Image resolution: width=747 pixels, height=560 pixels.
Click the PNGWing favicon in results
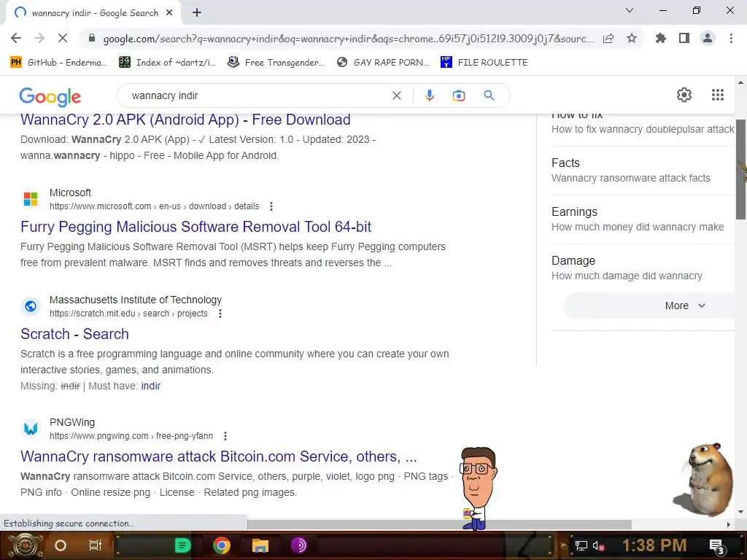(31, 429)
